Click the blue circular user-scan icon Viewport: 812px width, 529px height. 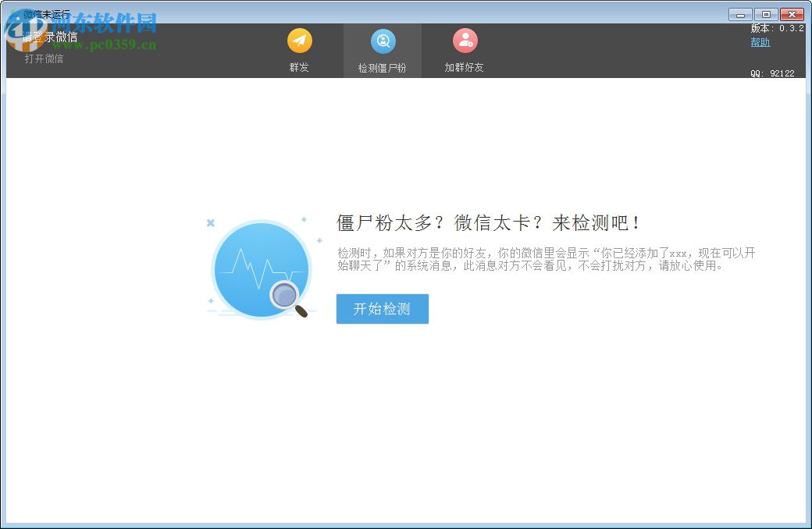coord(383,40)
